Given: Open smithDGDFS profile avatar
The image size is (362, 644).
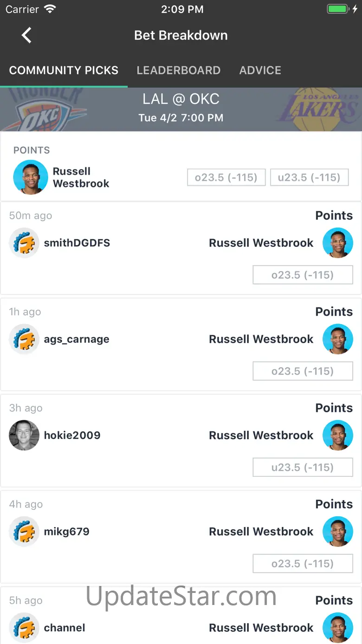Looking at the screenshot, I should point(24,243).
